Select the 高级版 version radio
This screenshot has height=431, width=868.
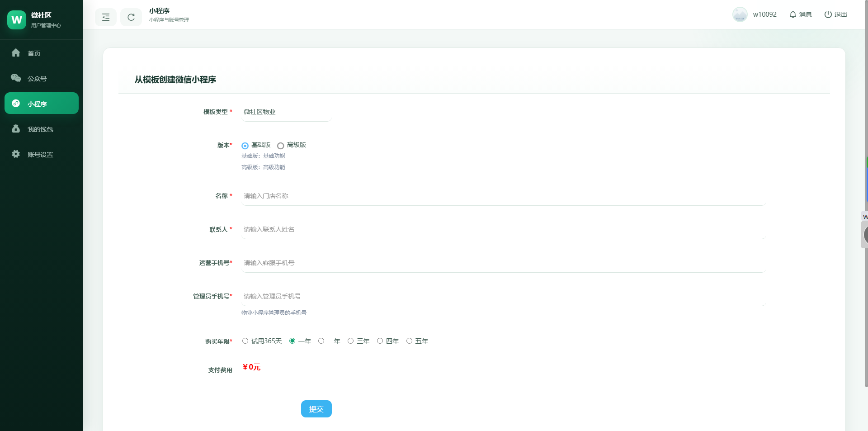[281, 146]
